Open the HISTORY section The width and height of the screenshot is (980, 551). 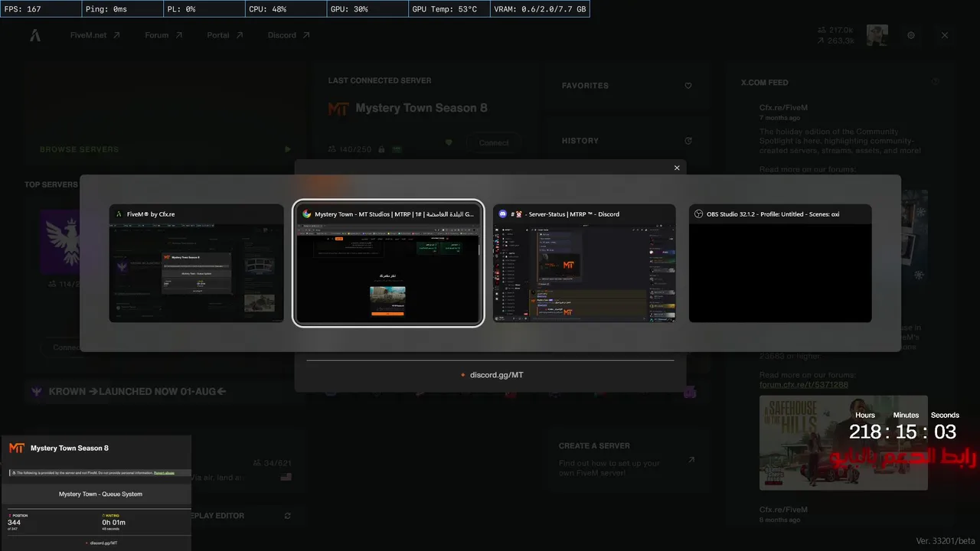click(x=580, y=141)
